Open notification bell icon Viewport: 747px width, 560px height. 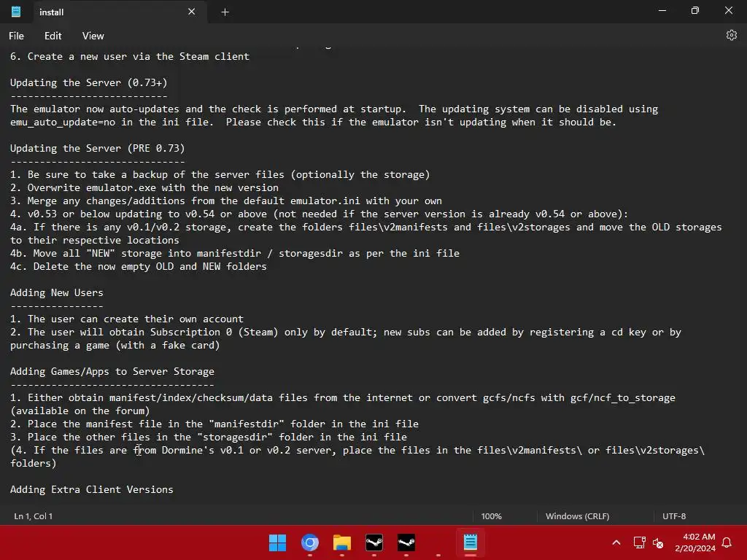click(727, 542)
